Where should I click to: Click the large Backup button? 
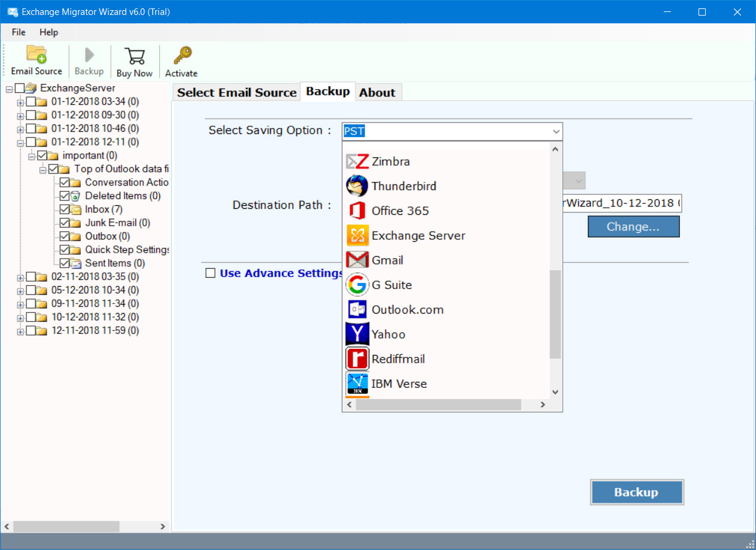click(636, 492)
